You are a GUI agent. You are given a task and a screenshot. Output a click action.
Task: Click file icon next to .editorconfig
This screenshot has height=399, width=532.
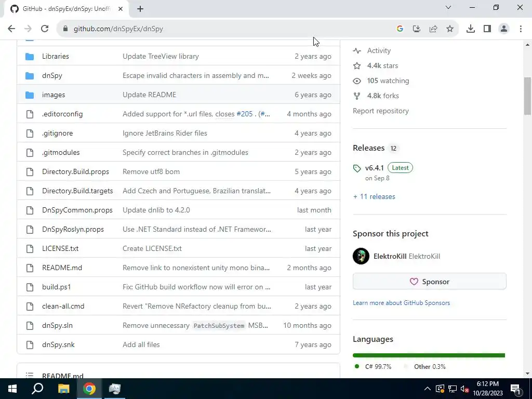[30, 114]
